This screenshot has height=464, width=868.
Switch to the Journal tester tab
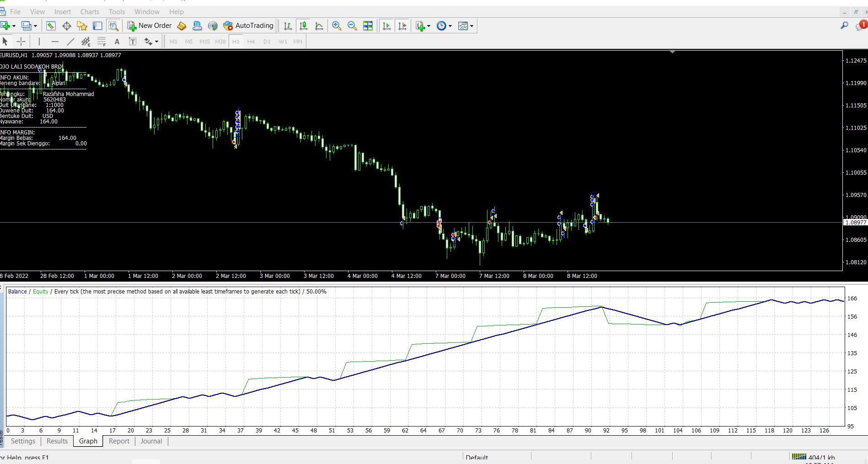coord(151,441)
